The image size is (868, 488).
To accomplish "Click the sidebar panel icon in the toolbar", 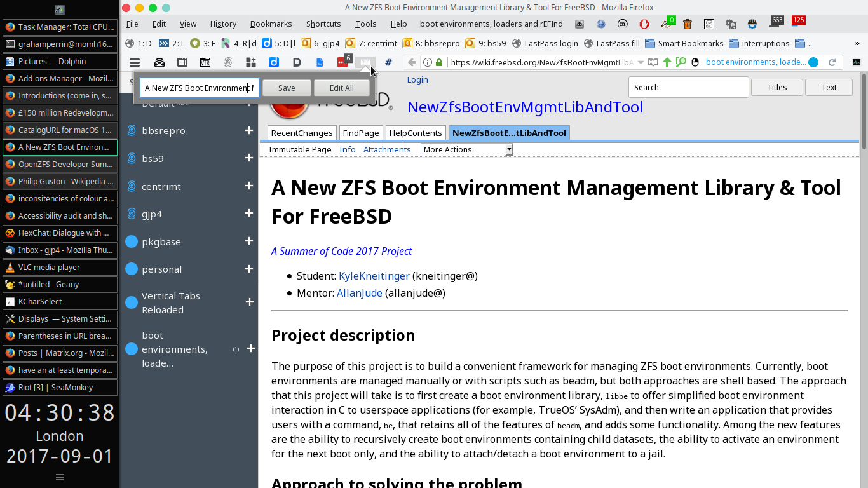I will click(x=182, y=62).
